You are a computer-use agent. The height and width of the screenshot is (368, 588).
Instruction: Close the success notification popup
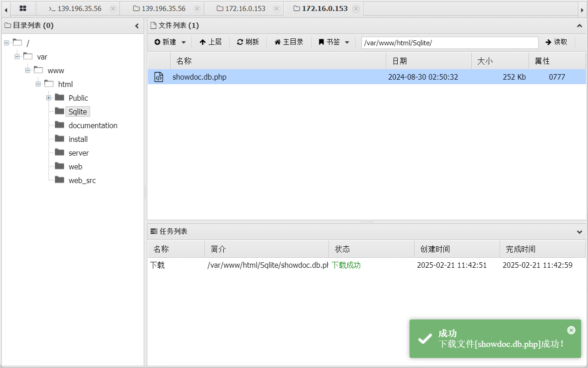571,330
